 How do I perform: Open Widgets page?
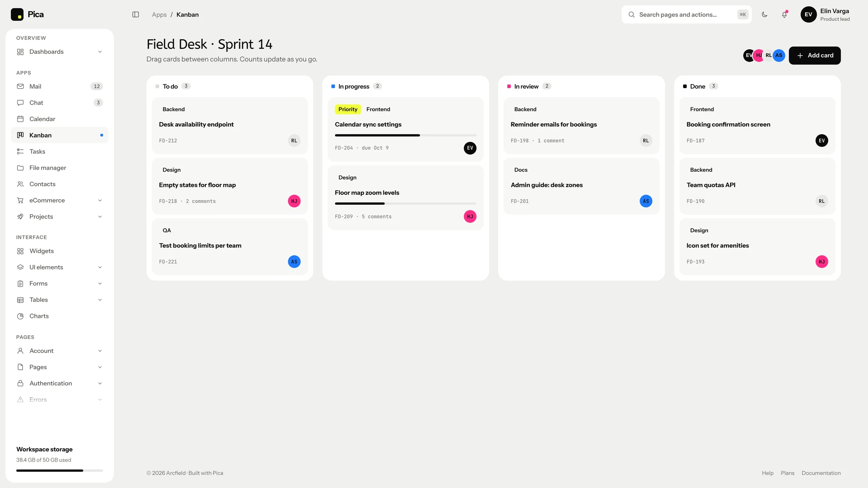(x=60, y=251)
